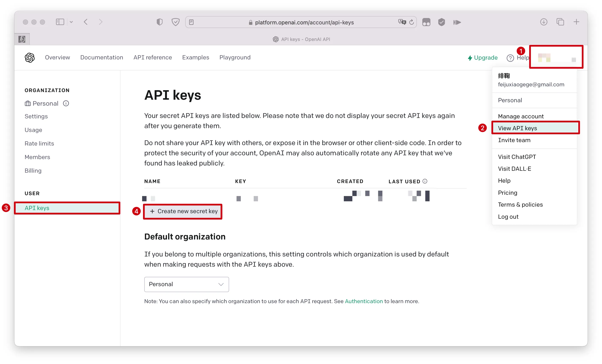
Task: Choose Log out from account menu
Action: click(x=508, y=217)
